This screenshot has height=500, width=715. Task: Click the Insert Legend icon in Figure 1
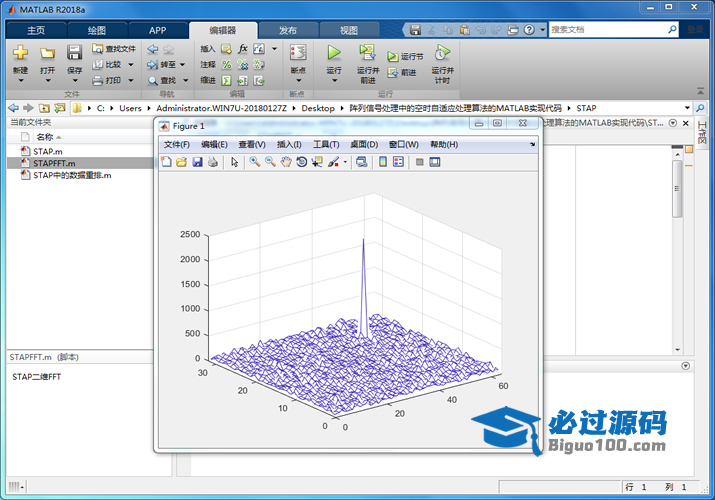coord(399,162)
